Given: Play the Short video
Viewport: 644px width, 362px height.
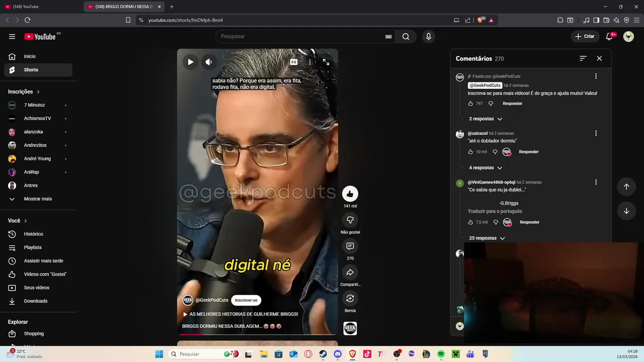Looking at the screenshot, I should pyautogui.click(x=191, y=62).
